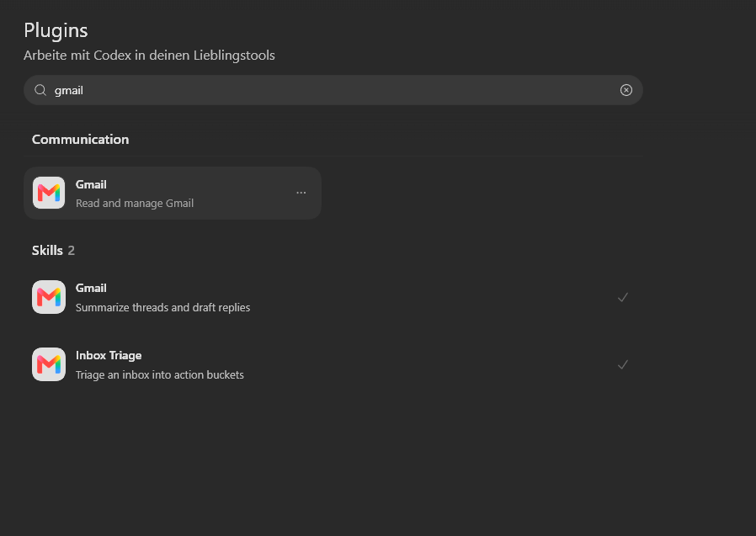Toggle the Gmail skill checkmark
Screen dimensions: 756x536
coord(623,297)
